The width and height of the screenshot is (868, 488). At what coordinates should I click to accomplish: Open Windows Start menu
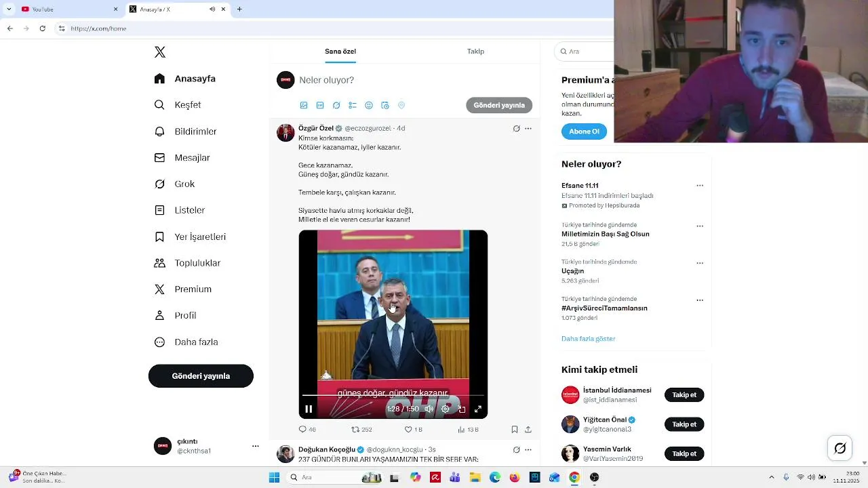click(274, 478)
